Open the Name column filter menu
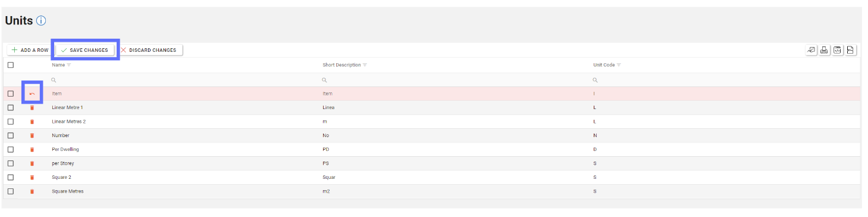 click(69, 65)
